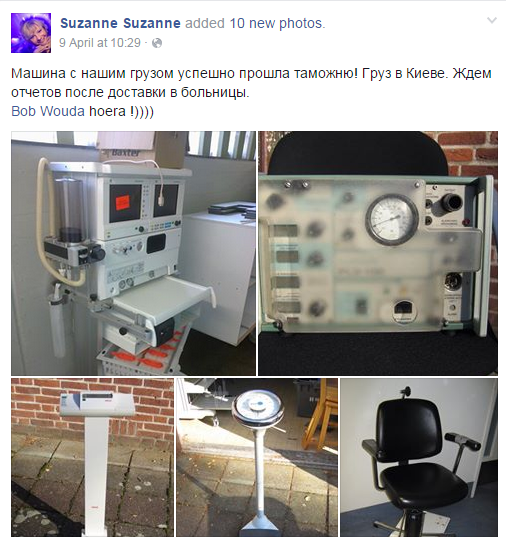View the black examination chair photo

coord(419,457)
